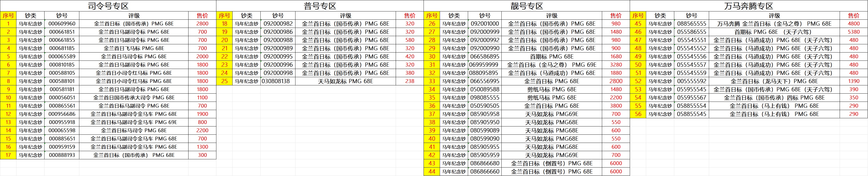Click the cell 金兰首日标（金马之尊） PMG 69E
The height and width of the screenshot is (176, 868).
[x=552, y=65]
